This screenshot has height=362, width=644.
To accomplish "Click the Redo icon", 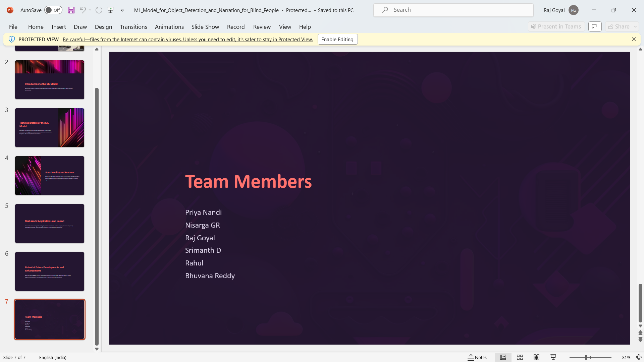I will tap(99, 10).
